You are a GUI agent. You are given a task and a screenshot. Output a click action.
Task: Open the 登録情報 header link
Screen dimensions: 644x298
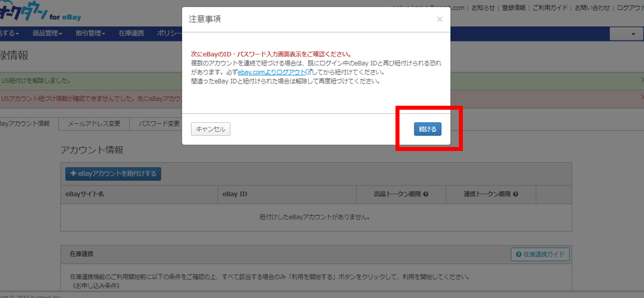[514, 8]
